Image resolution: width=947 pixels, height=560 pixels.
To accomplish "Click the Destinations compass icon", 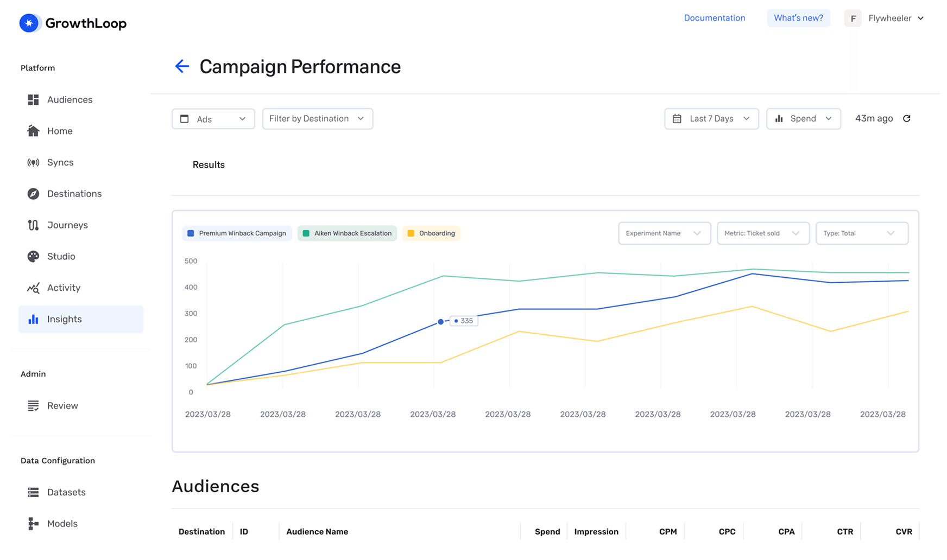I will pyautogui.click(x=33, y=194).
